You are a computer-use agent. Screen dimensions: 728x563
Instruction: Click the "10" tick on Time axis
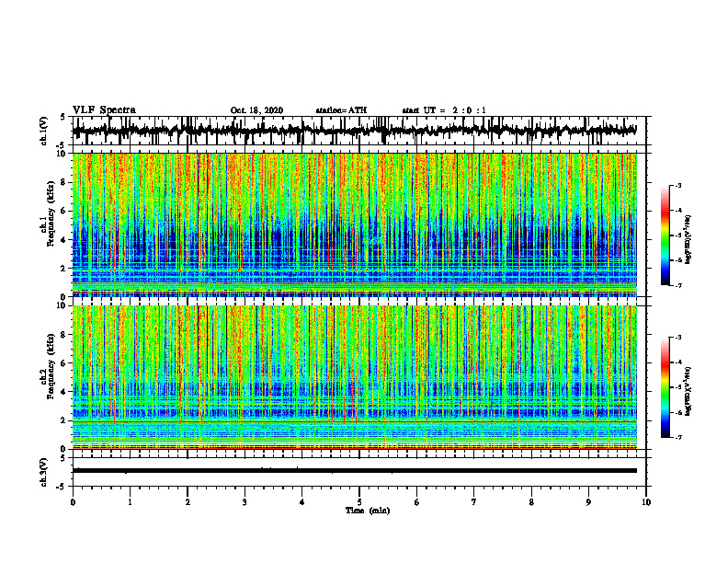click(646, 502)
